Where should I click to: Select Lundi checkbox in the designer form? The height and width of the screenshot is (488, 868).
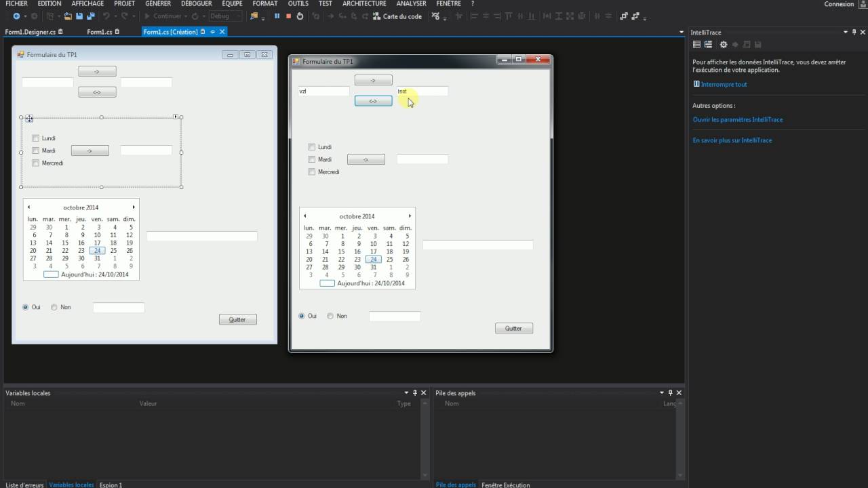coord(36,138)
